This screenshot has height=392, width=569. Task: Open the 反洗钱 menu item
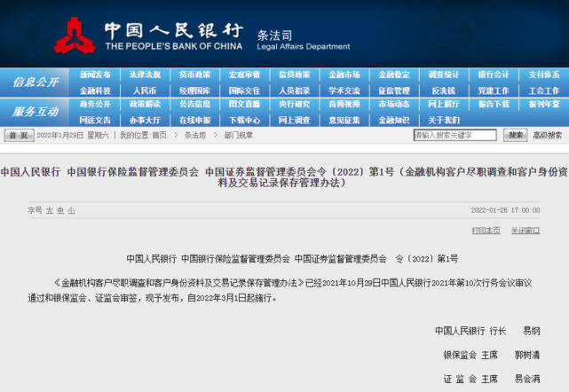pos(444,90)
